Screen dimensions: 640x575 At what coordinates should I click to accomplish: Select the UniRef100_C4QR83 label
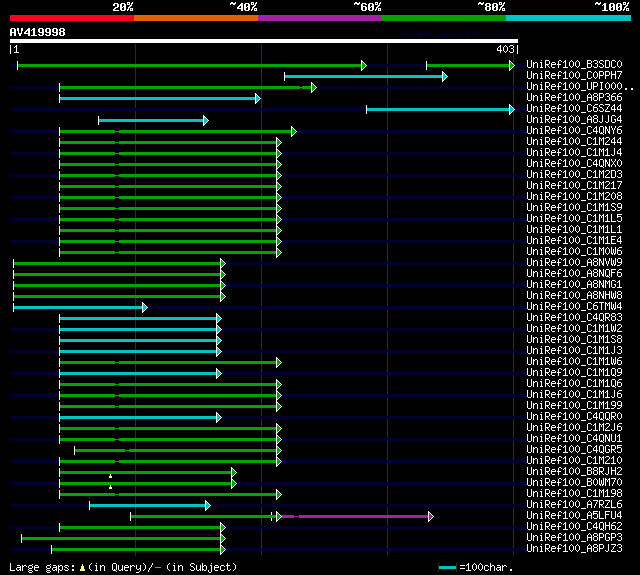[574, 318]
